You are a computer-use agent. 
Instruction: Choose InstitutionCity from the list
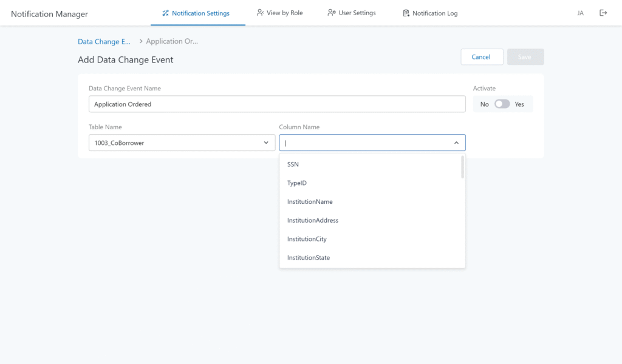(x=307, y=239)
